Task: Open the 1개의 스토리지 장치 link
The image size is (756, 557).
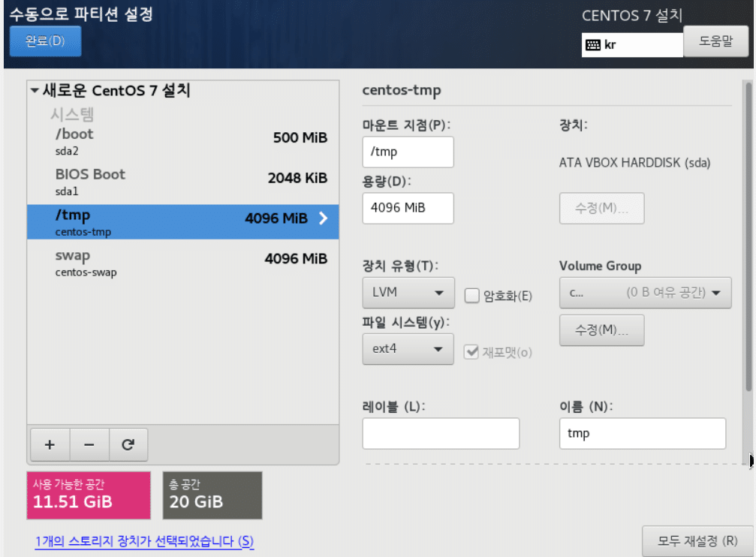Action: click(x=144, y=541)
